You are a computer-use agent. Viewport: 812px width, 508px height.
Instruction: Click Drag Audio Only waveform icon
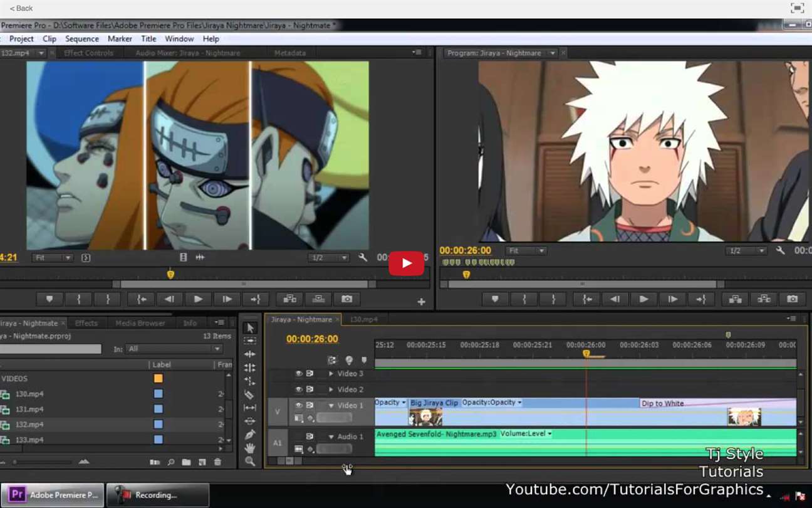[x=200, y=258]
